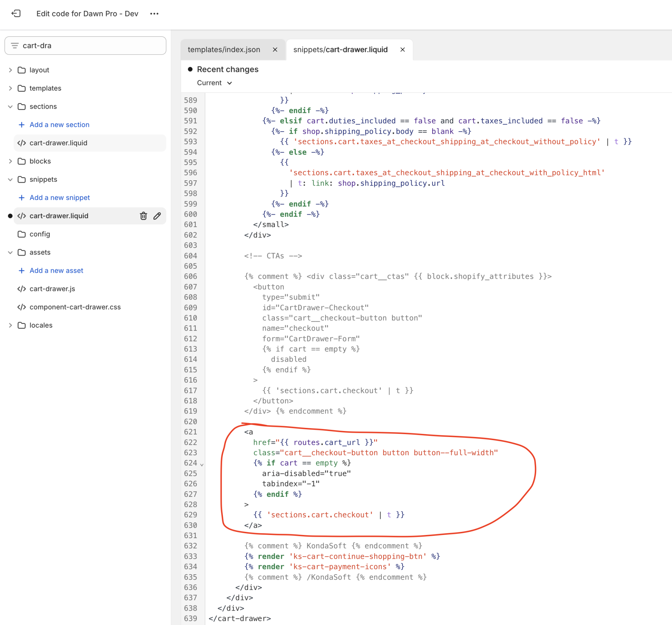Expand the templates folder chevron
Image resolution: width=672 pixels, height=625 pixels.
pyautogui.click(x=10, y=88)
